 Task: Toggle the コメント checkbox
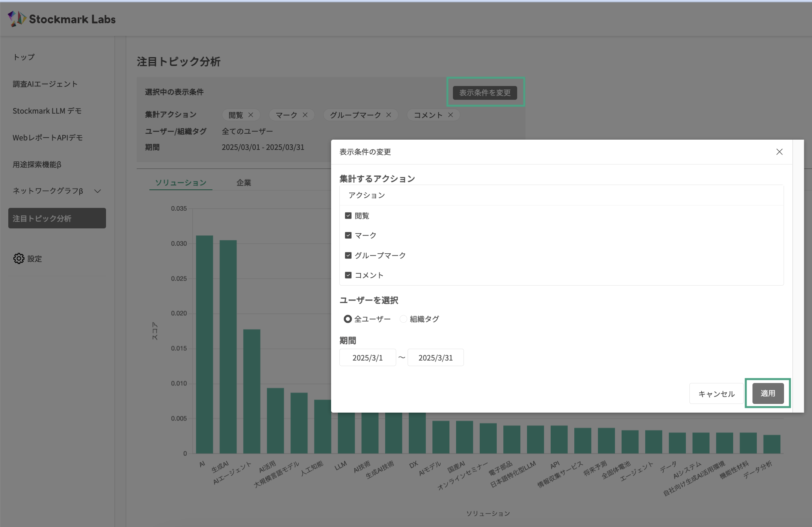(348, 275)
